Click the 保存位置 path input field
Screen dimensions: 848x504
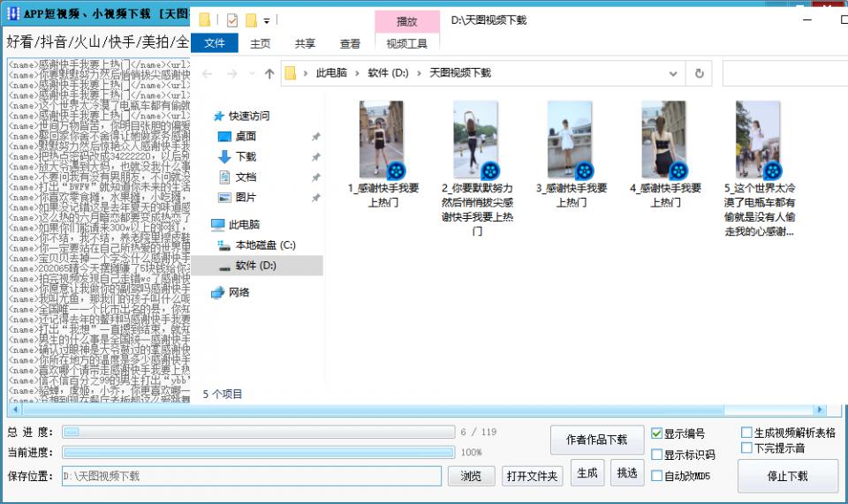[x=252, y=476]
